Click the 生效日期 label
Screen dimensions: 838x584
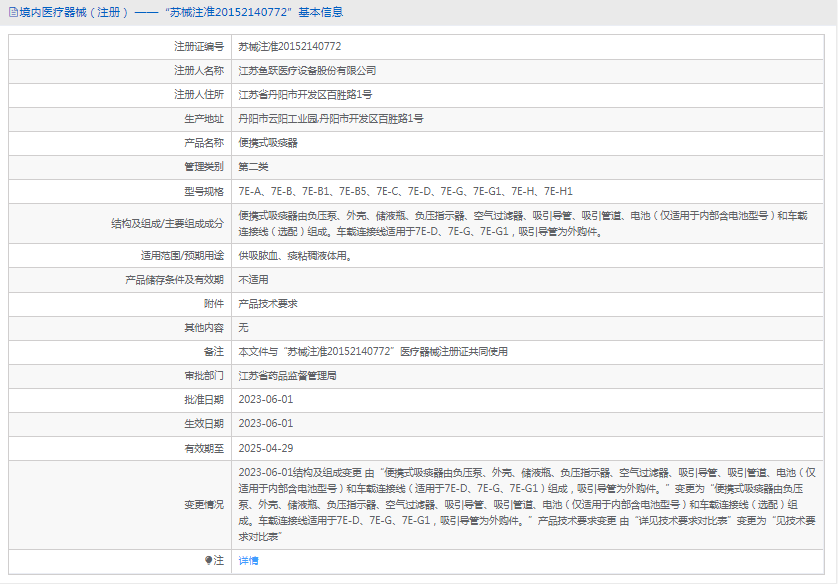click(x=204, y=424)
